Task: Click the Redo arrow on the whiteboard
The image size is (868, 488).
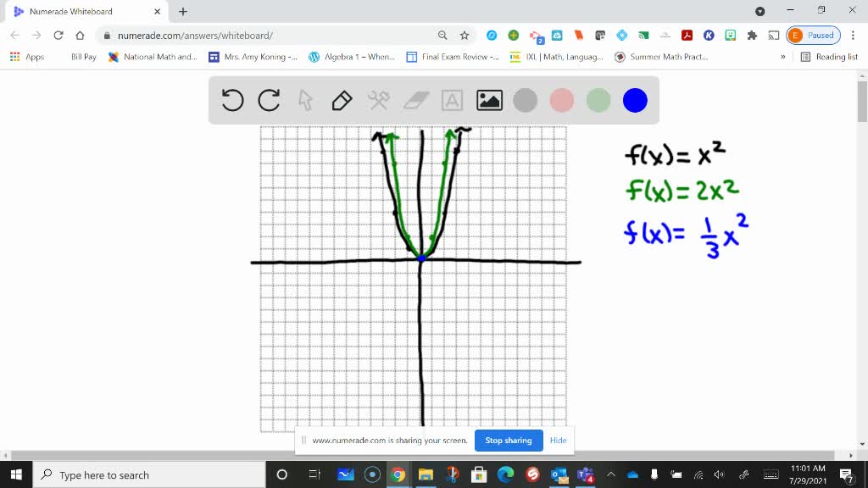Action: [x=269, y=100]
